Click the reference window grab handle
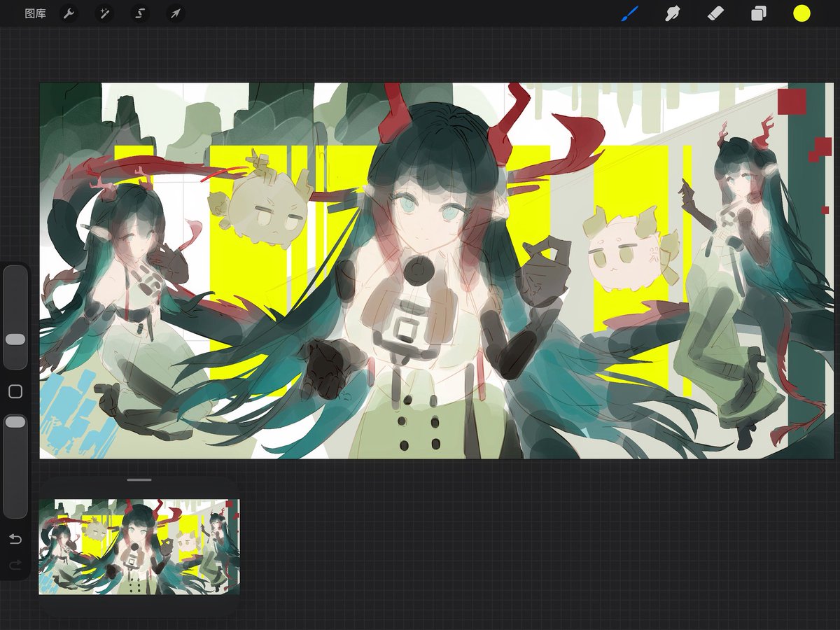 [139, 480]
